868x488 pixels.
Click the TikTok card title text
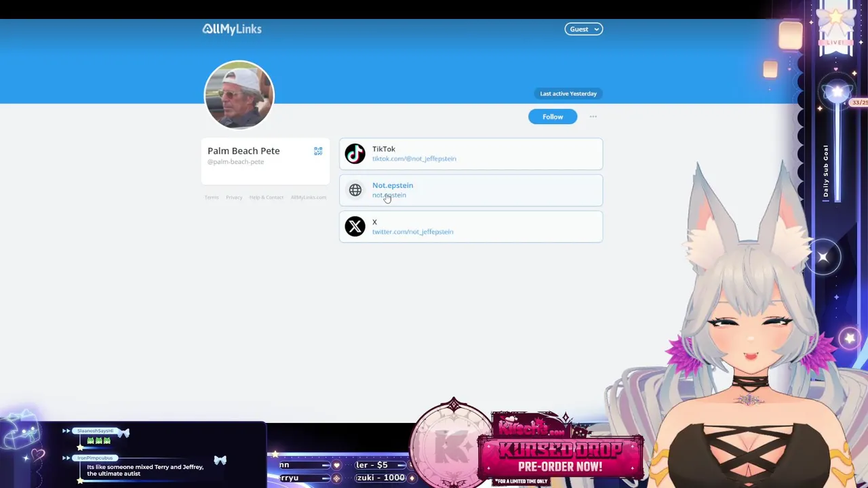point(383,149)
